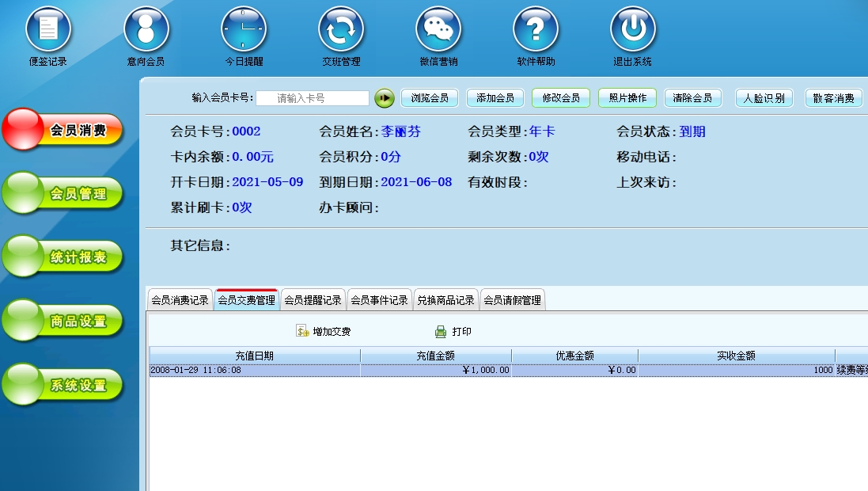Screen dimensions: 868x491
Task: Select the 会员提醒记录 tab
Action: point(313,300)
